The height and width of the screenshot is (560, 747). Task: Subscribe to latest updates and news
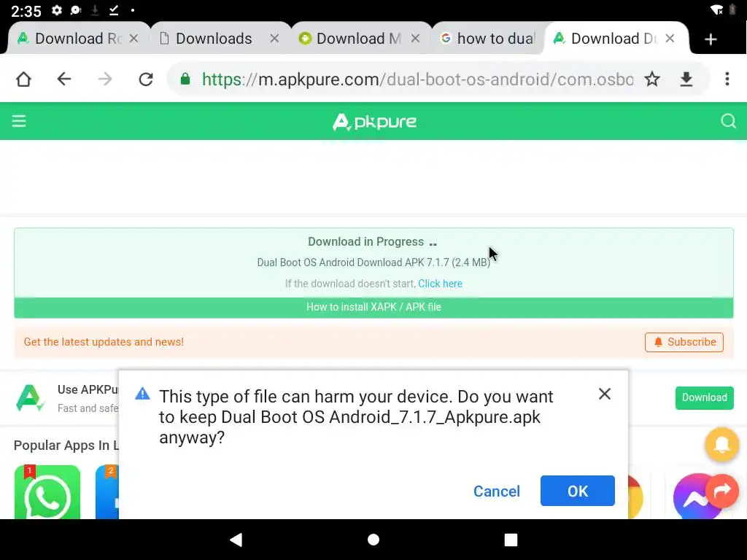tap(684, 342)
